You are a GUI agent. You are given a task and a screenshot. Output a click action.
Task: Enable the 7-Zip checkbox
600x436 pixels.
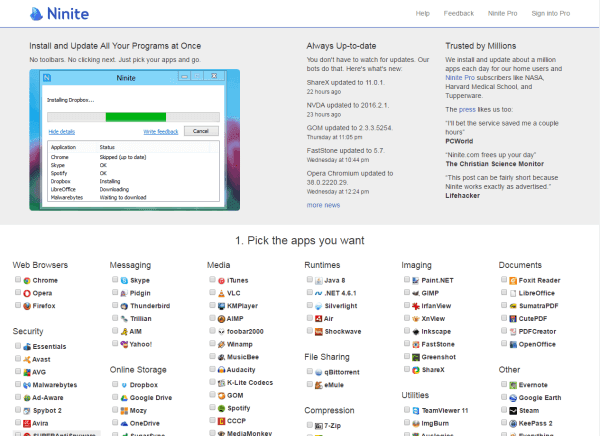pyautogui.click(x=310, y=425)
